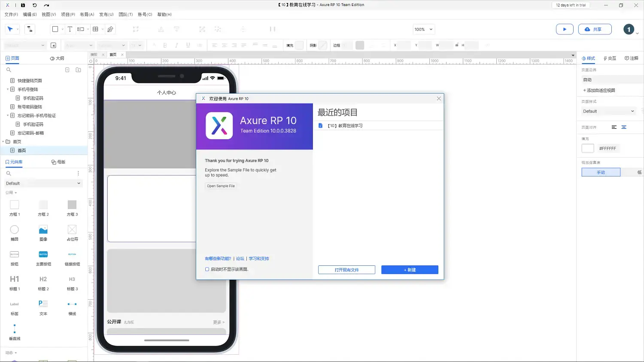Click the Open Sample File button
Screen dimensions: 644x362
[221, 186]
